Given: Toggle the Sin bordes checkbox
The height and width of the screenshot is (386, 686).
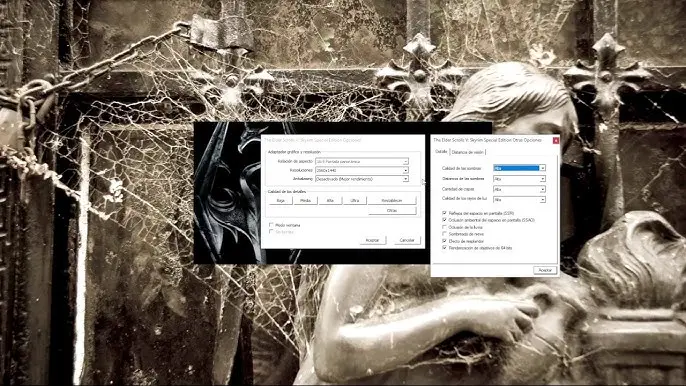Looking at the screenshot, I should [x=271, y=232].
